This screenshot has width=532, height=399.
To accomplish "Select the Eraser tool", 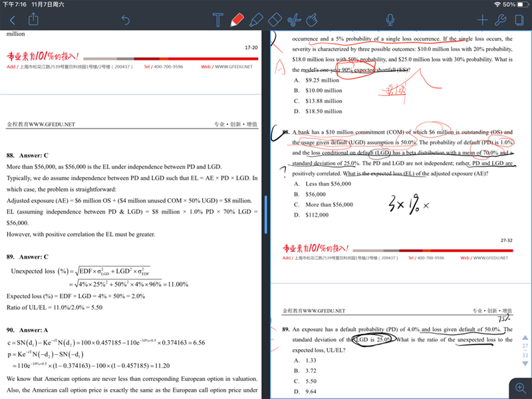I will (x=275, y=20).
